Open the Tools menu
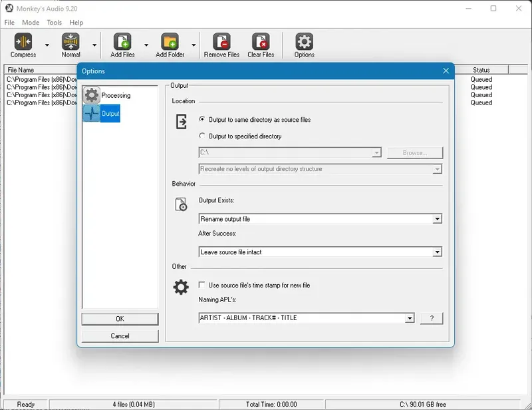The height and width of the screenshot is (410, 532). pos(55,23)
